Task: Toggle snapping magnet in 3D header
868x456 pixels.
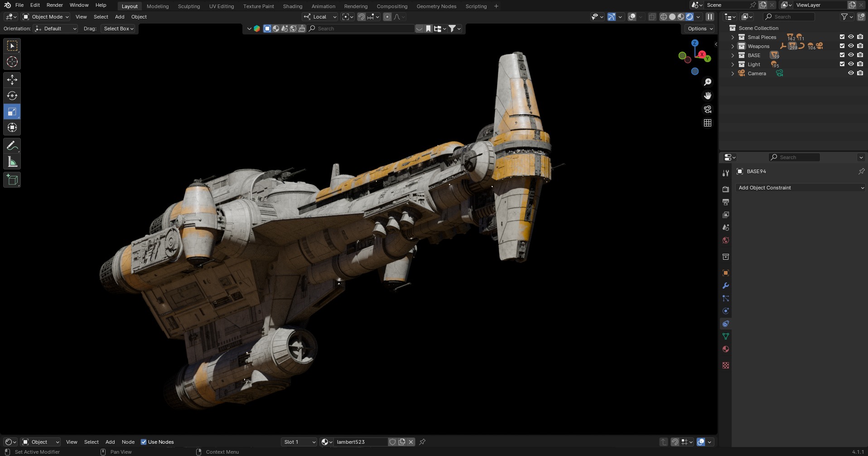Action: click(362, 17)
